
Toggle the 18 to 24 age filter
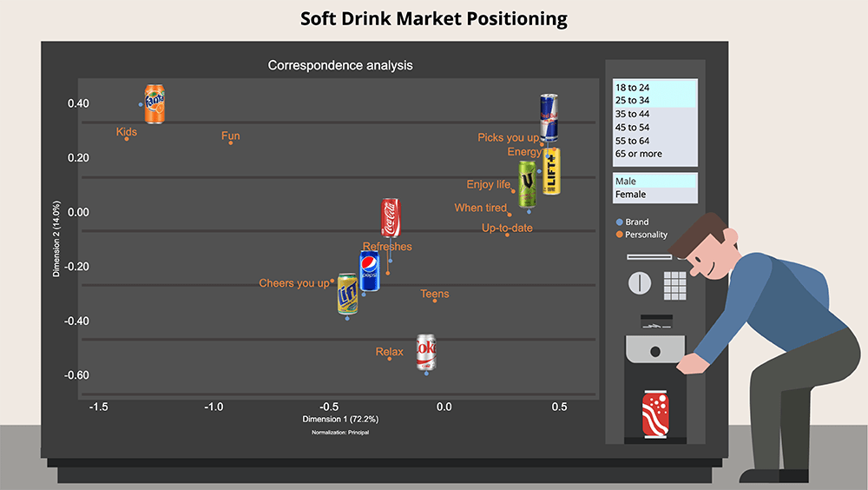click(x=654, y=87)
